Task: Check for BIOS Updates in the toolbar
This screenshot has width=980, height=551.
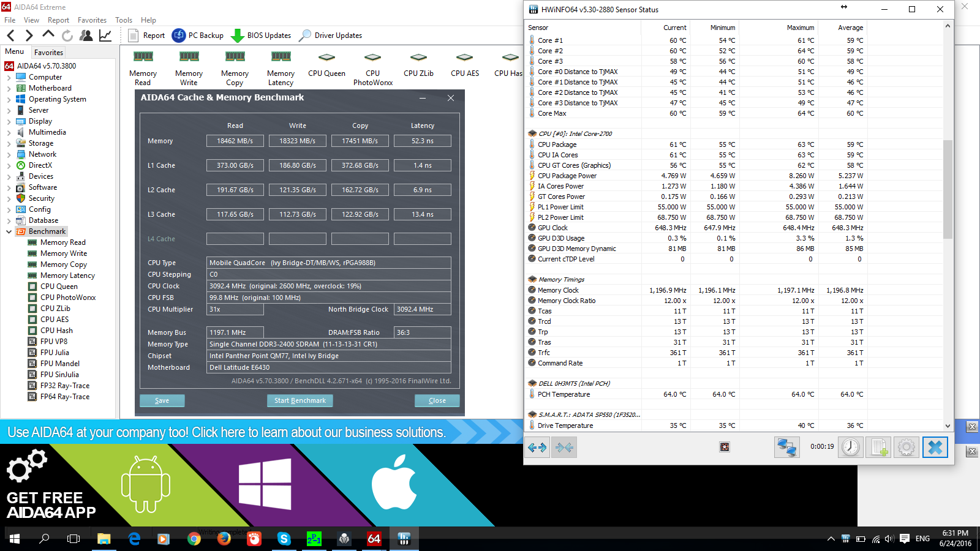Action: coord(262,36)
